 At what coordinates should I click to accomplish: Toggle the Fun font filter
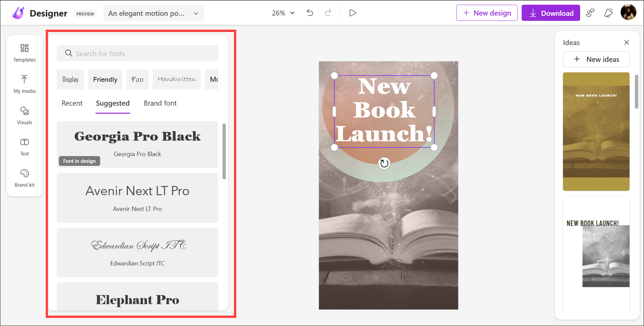[x=137, y=79]
